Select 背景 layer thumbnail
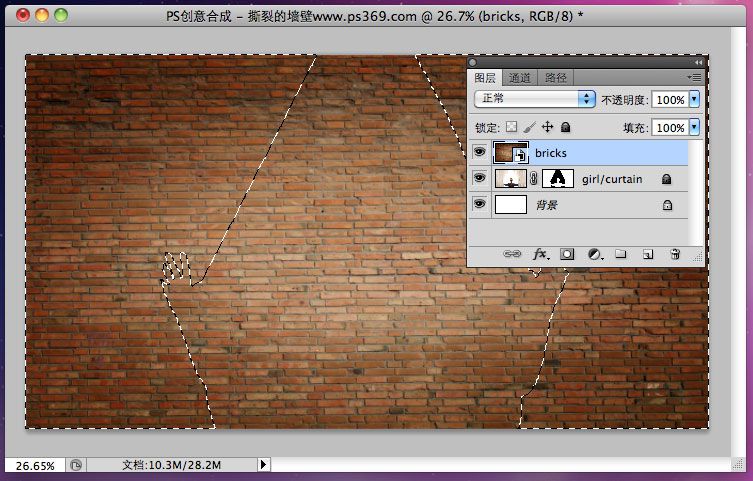 click(510, 204)
